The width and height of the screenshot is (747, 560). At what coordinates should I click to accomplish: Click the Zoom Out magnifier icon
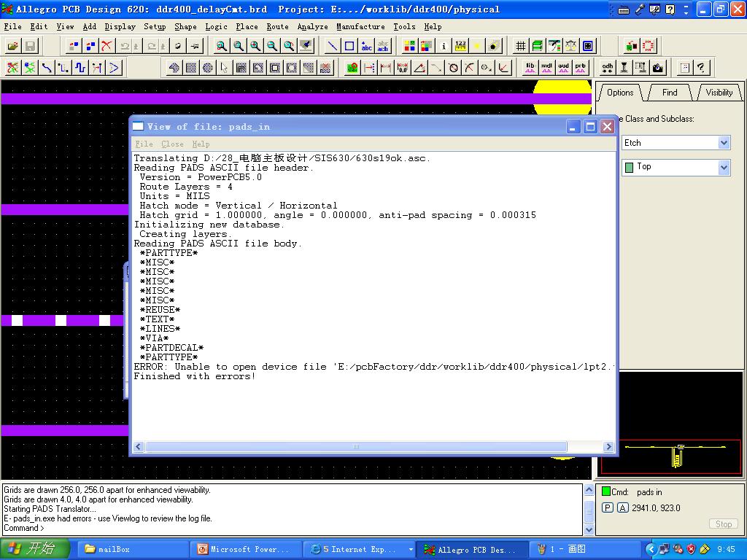pos(272,46)
